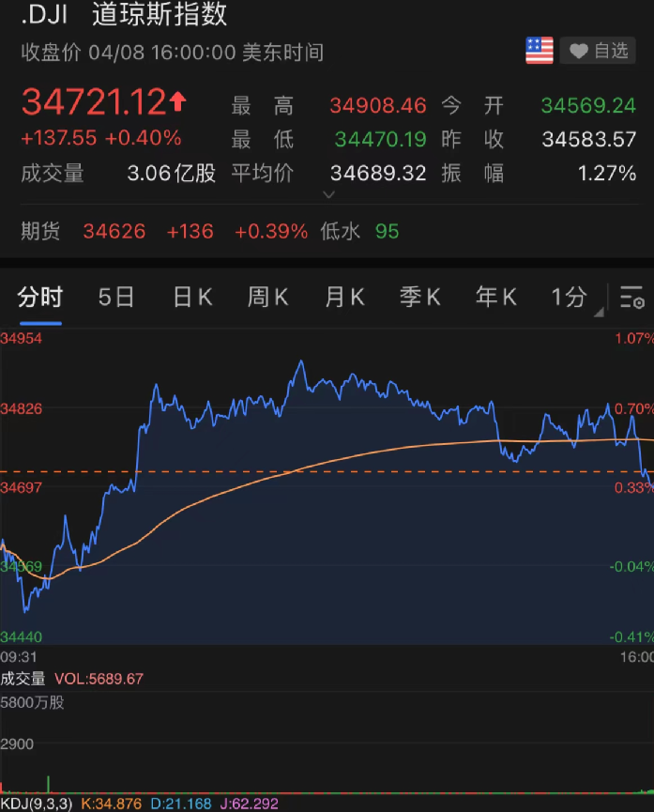
Task: Tap the K:34.876 indicator value
Action: coord(112,804)
